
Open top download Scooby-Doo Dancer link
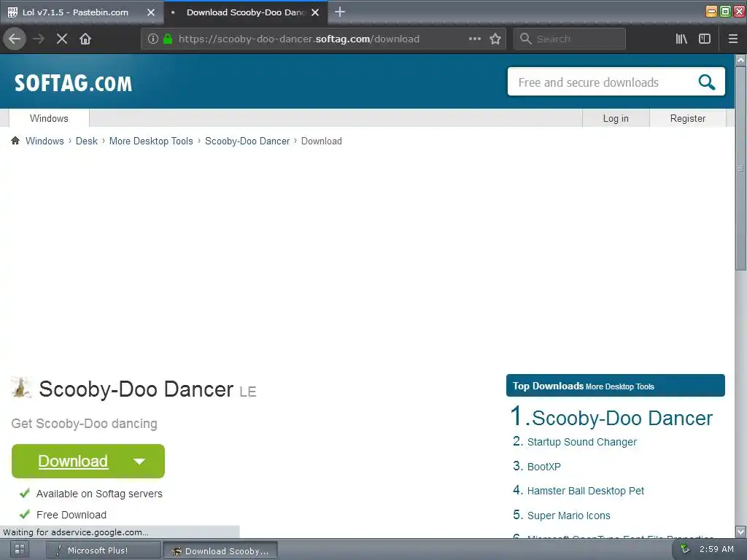point(622,418)
